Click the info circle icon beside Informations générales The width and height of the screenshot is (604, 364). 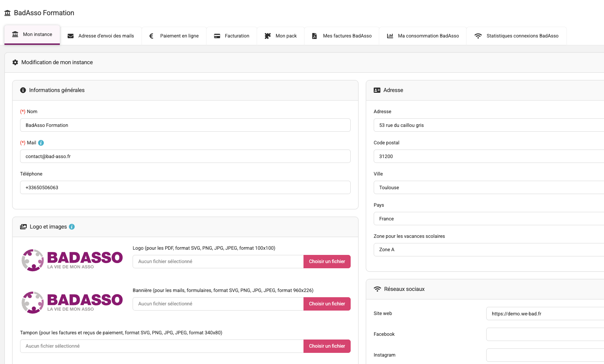[x=23, y=90]
